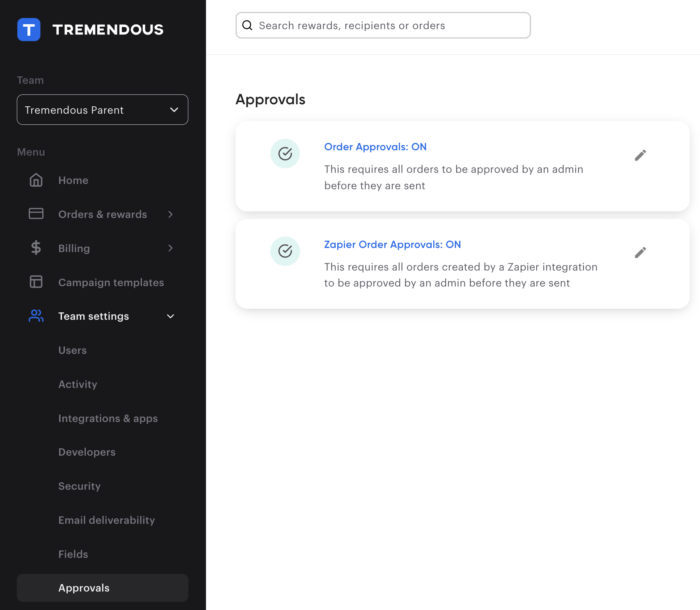The image size is (700, 610).
Task: Edit Zapier Order Approvals using the pencil icon
Action: [x=640, y=252]
